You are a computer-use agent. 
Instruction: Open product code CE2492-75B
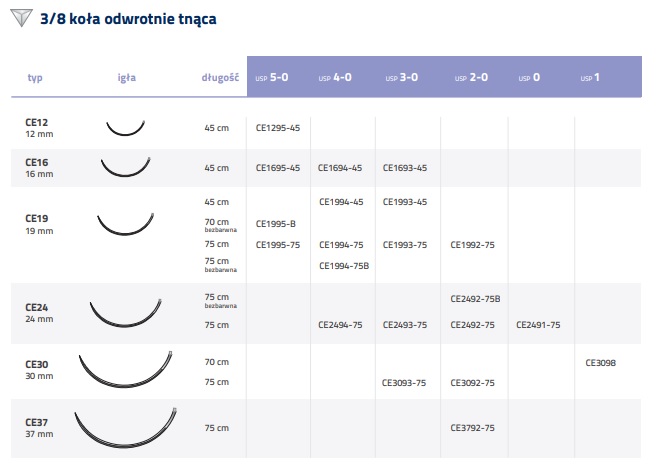476,299
